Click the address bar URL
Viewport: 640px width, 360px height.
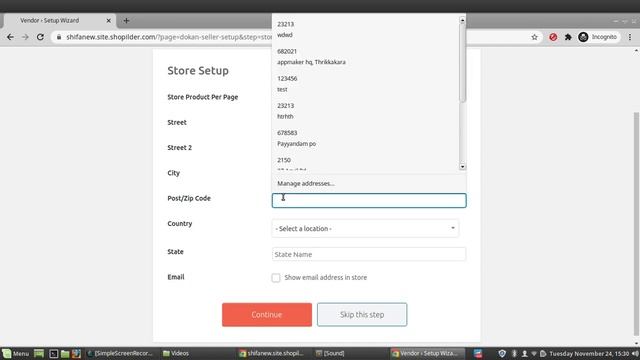tap(169, 37)
